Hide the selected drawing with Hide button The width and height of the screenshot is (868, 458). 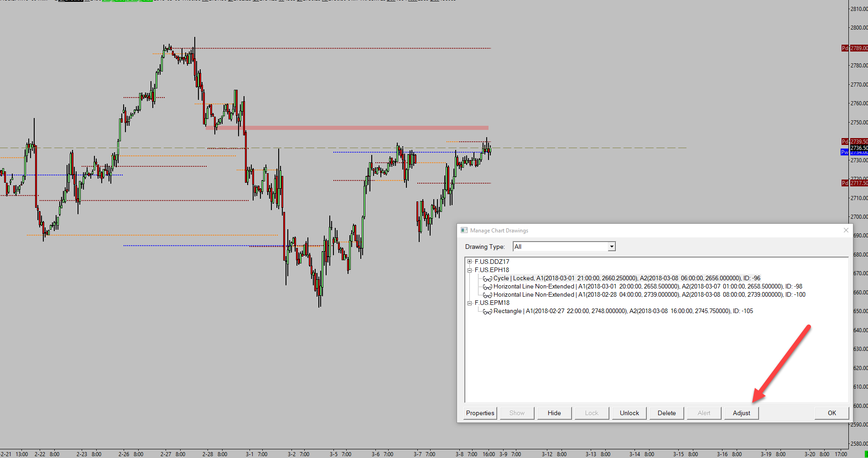click(x=554, y=413)
